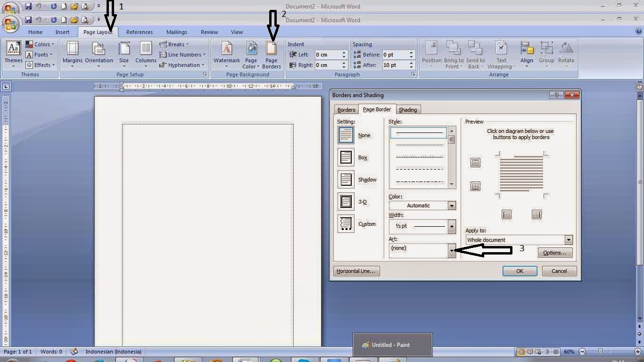Click the Horizontal Line button
Image resolution: width=644 pixels, height=362 pixels.
click(356, 271)
